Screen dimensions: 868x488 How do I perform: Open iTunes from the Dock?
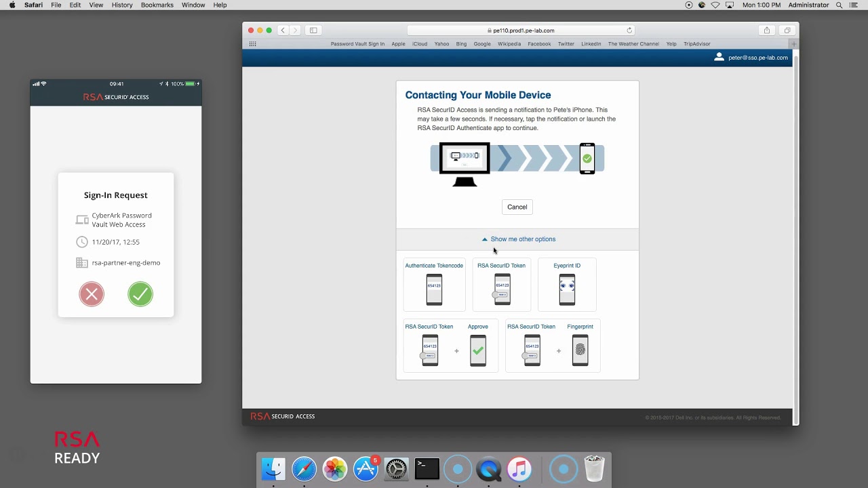pos(519,469)
